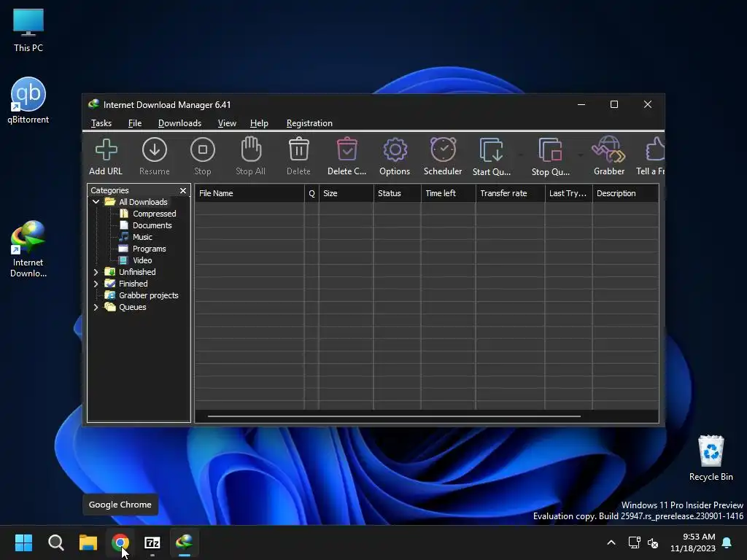Click the Add URL toolbar icon
This screenshot has width=747, height=560.
[106, 150]
